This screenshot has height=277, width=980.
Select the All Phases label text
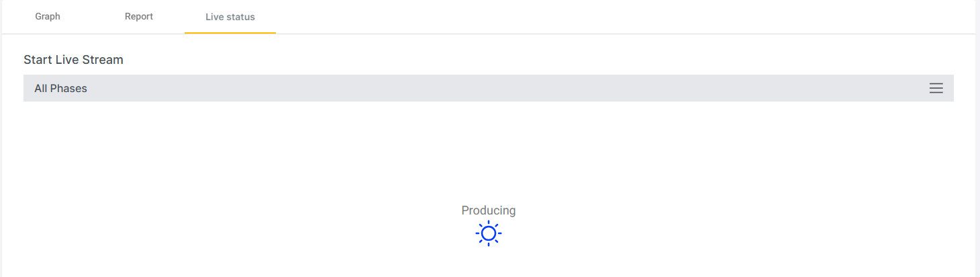pyautogui.click(x=61, y=88)
